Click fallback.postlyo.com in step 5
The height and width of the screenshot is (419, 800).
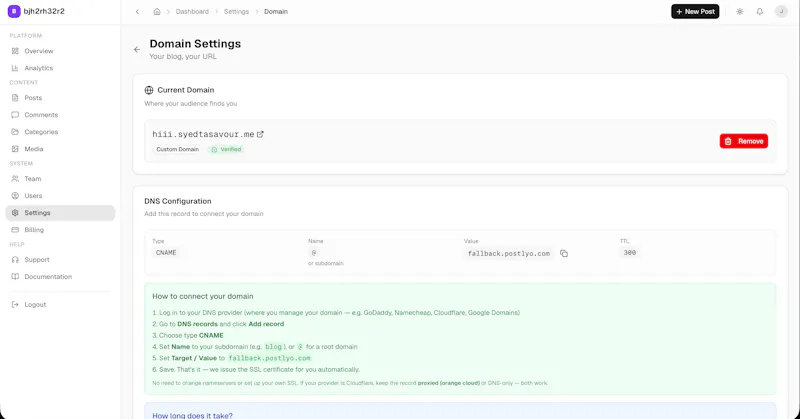click(269, 358)
